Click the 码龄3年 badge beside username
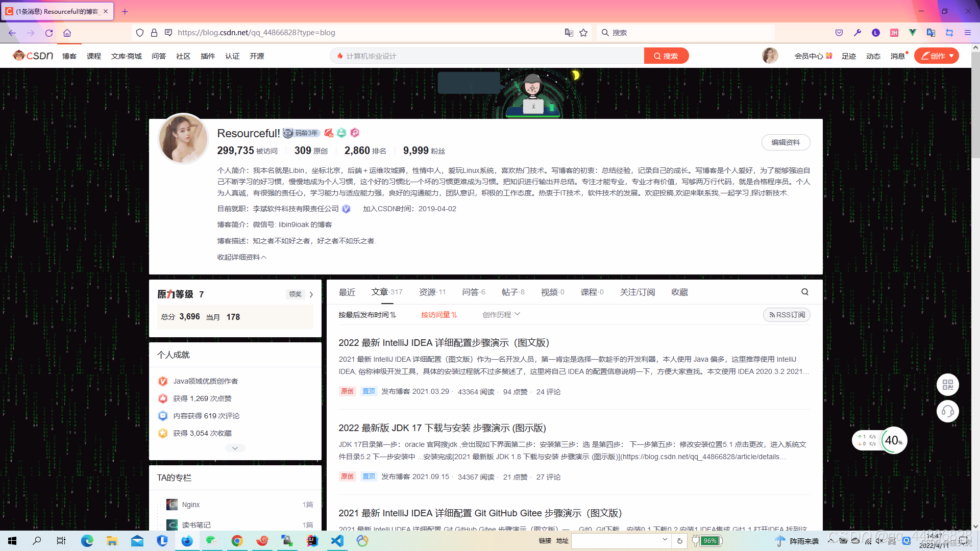The height and width of the screenshot is (551, 980). click(x=301, y=133)
